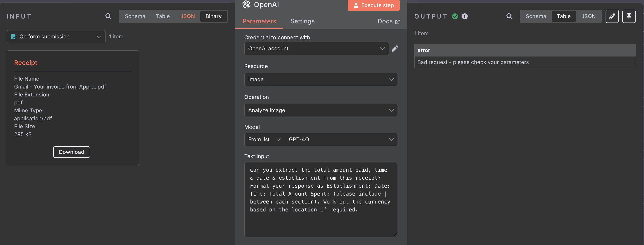
Task: Select the Parameters tab
Action: pos(259,21)
